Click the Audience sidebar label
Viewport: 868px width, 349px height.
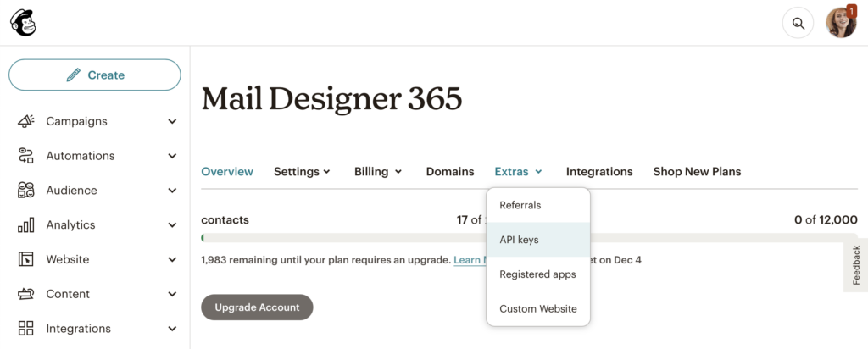tap(71, 191)
